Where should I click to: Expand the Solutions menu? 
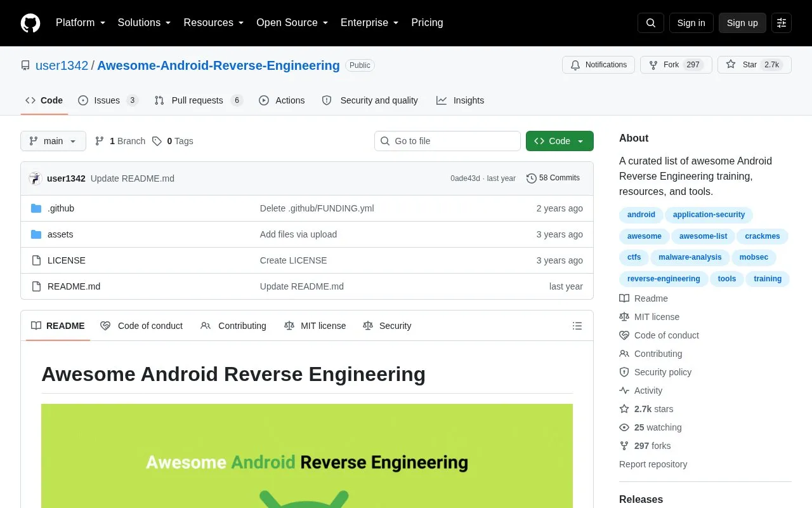(x=145, y=23)
